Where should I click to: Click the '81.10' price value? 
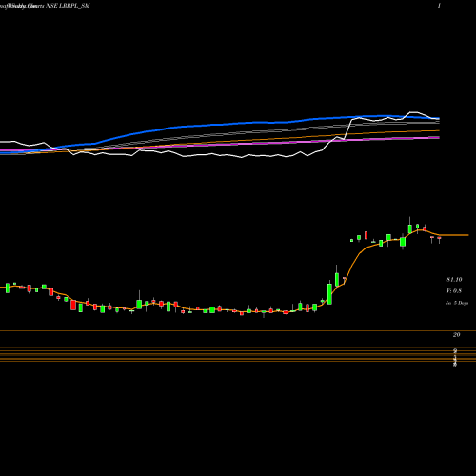click(x=454, y=280)
